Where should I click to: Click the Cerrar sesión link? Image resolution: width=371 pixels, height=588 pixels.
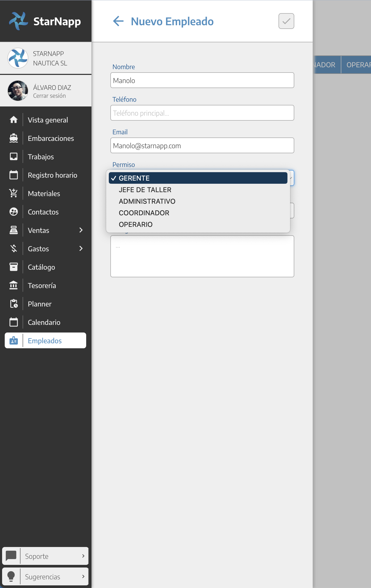[49, 96]
